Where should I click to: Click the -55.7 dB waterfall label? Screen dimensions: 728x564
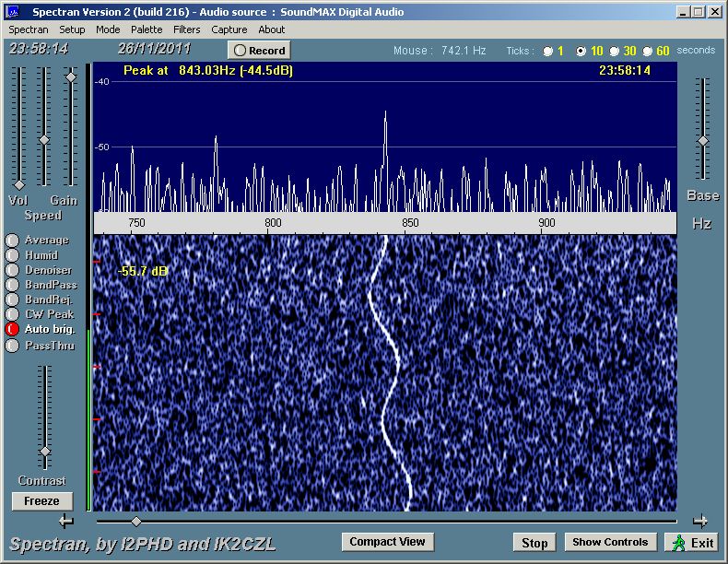tap(143, 271)
